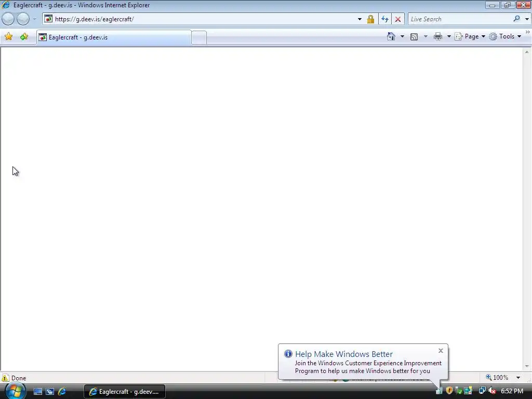Open the Tools menu
The width and height of the screenshot is (532, 399).
pyautogui.click(x=505, y=36)
